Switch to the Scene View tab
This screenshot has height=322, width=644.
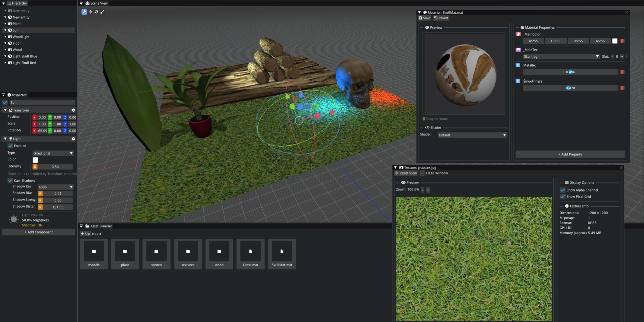point(96,3)
